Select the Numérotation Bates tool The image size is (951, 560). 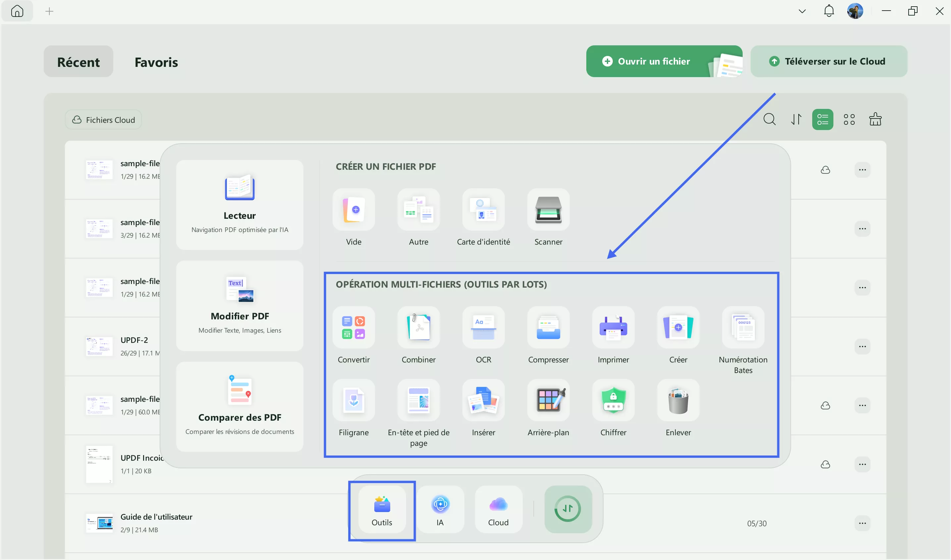tap(743, 327)
